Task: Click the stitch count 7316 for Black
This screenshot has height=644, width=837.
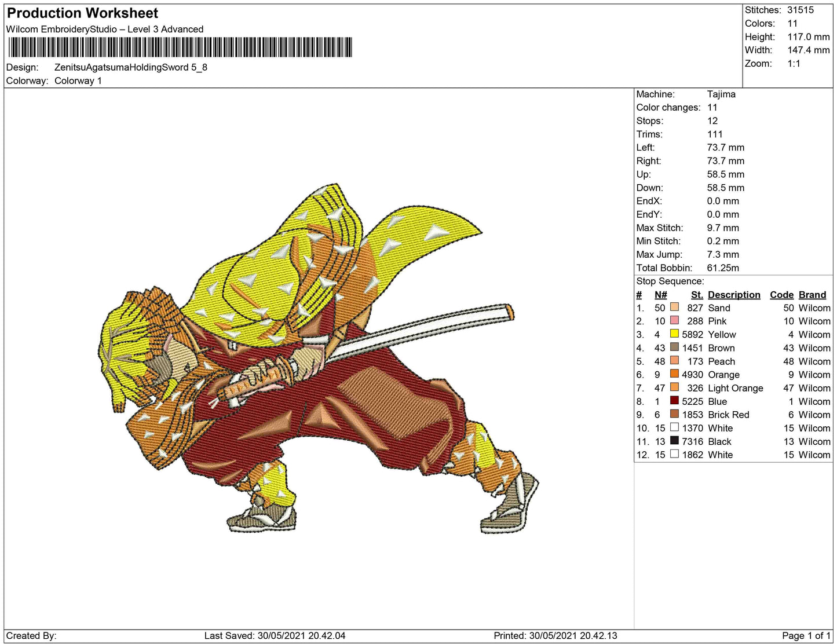Action: pyautogui.click(x=692, y=441)
